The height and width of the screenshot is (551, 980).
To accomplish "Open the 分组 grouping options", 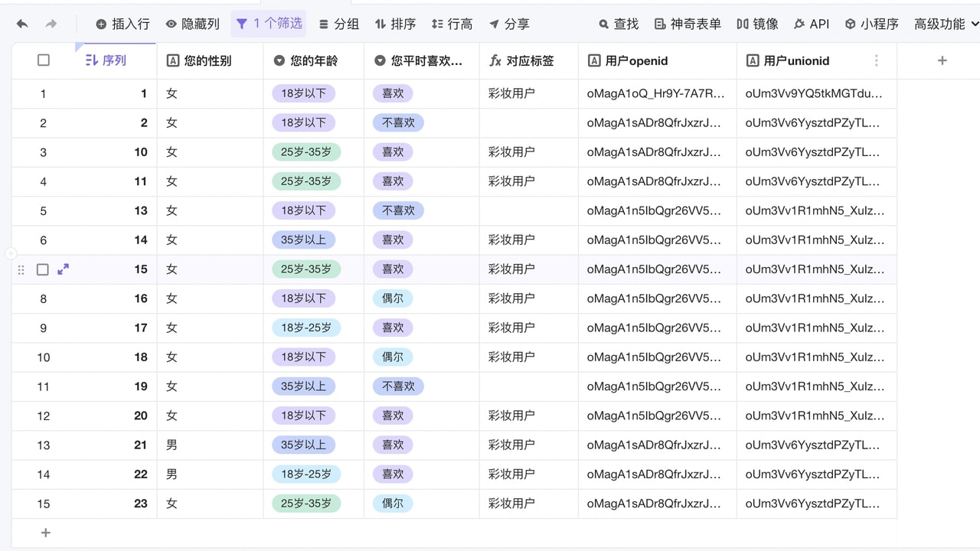I will (x=338, y=24).
